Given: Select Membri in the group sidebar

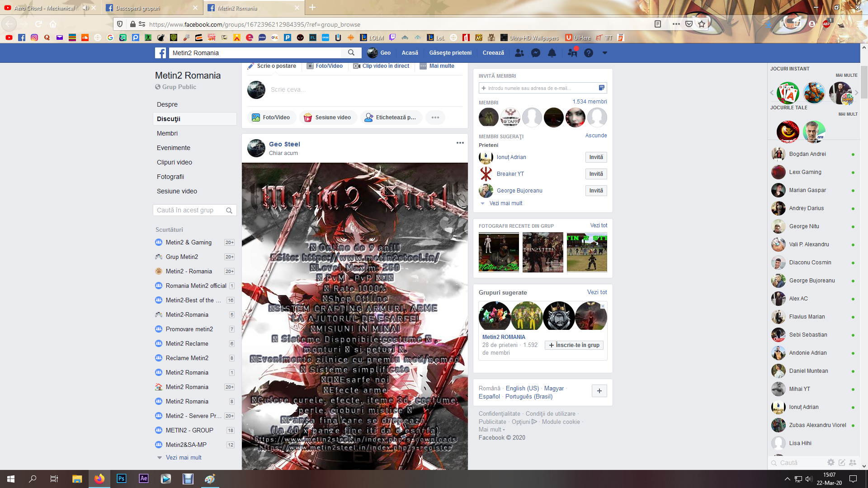Looking at the screenshot, I should pyautogui.click(x=167, y=133).
